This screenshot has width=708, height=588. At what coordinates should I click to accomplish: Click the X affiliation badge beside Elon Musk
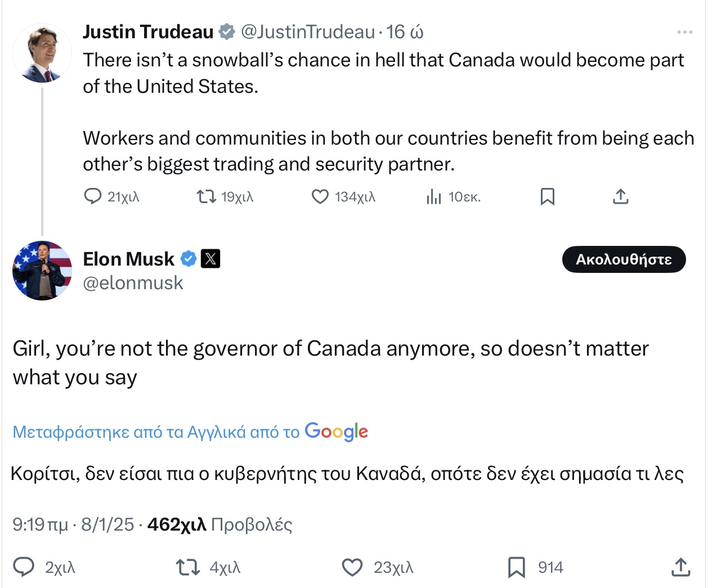point(210,259)
